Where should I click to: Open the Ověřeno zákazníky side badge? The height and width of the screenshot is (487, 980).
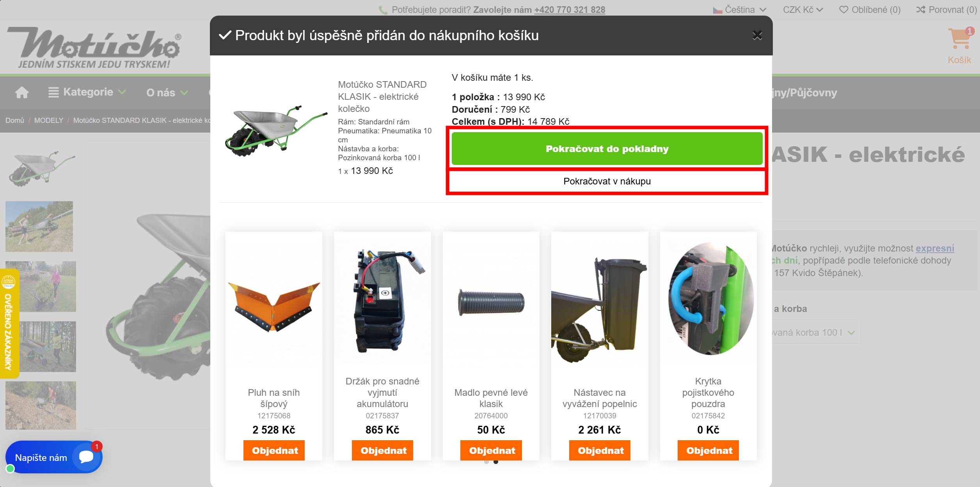tap(9, 323)
